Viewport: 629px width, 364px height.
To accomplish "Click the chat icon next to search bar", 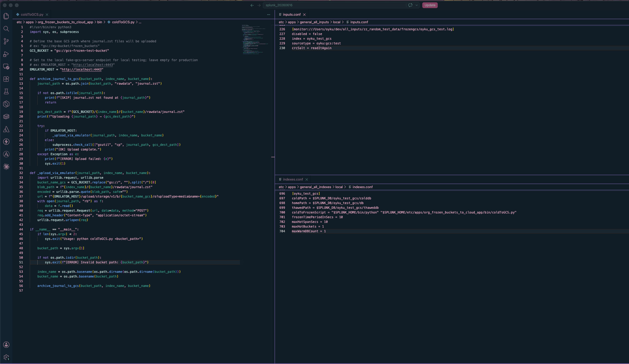I will 410,5.
